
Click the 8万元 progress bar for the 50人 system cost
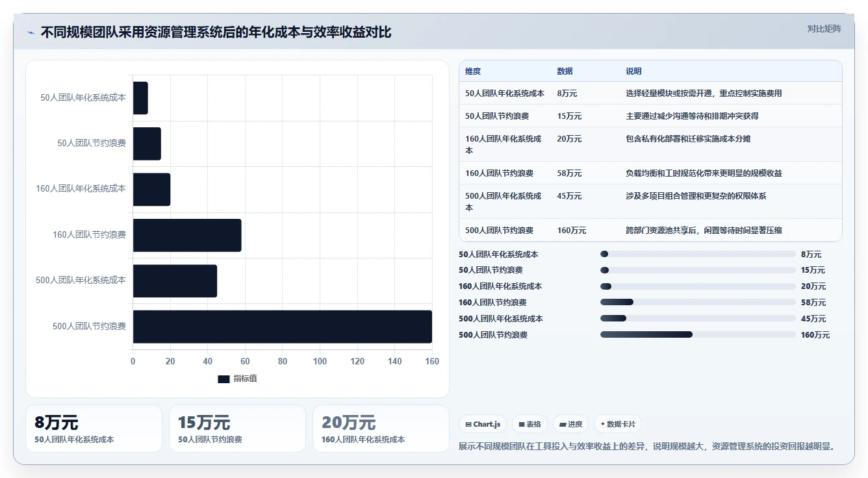tap(698, 254)
